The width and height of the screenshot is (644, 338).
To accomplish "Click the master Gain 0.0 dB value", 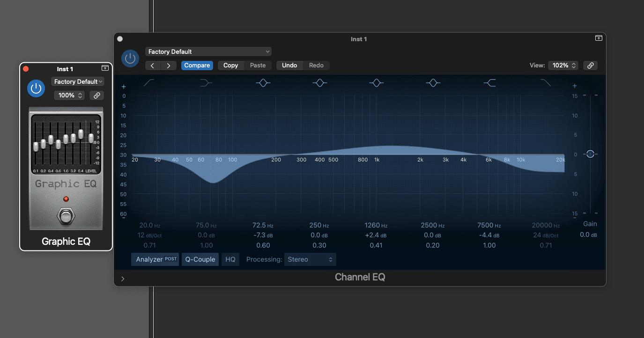I will pyautogui.click(x=589, y=235).
